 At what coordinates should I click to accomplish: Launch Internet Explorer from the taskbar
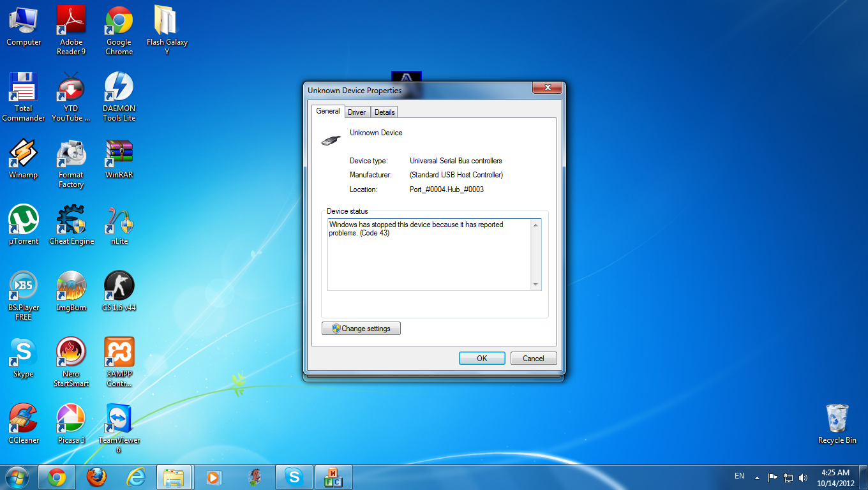point(136,477)
